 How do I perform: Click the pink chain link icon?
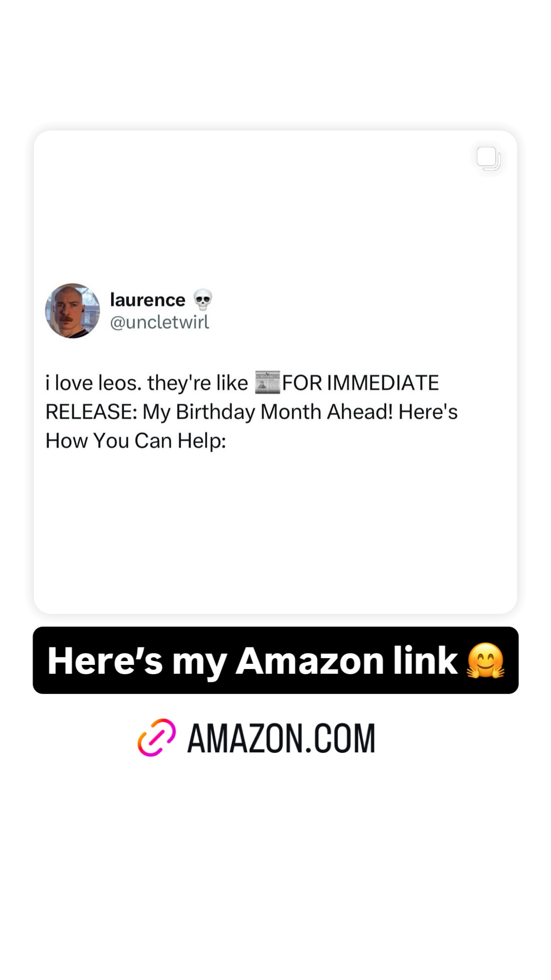(x=157, y=737)
